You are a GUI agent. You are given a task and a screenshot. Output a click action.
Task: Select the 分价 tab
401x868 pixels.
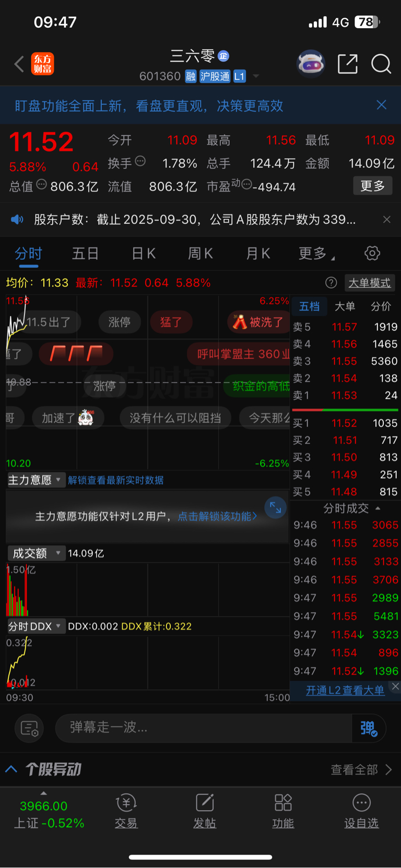(x=381, y=306)
